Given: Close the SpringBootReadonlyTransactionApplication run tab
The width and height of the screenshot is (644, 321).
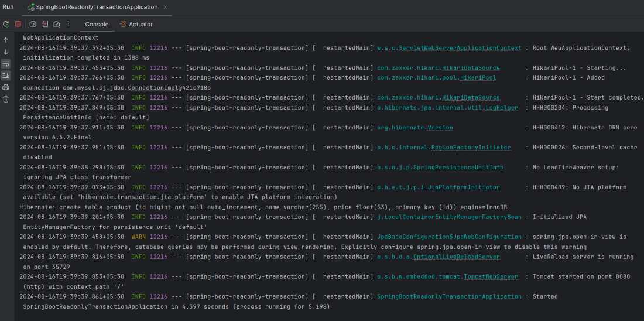Looking at the screenshot, I should (x=166, y=7).
